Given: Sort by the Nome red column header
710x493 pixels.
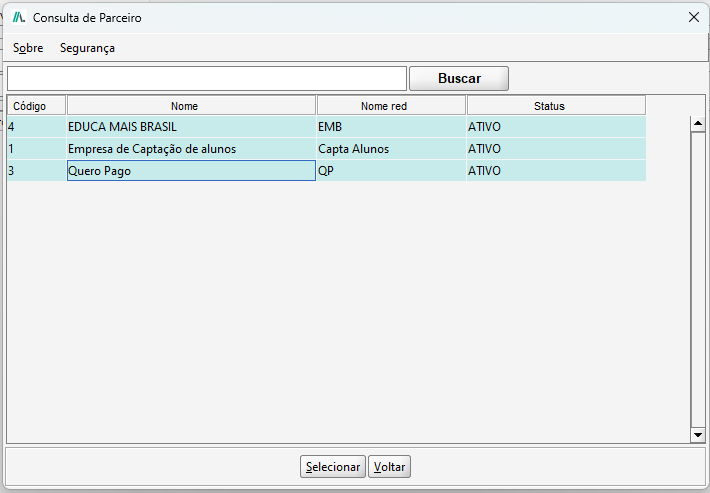Looking at the screenshot, I should tap(391, 105).
